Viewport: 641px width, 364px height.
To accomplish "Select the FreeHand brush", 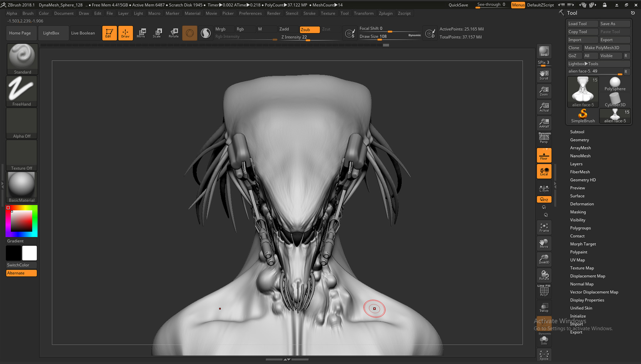I will (22, 90).
